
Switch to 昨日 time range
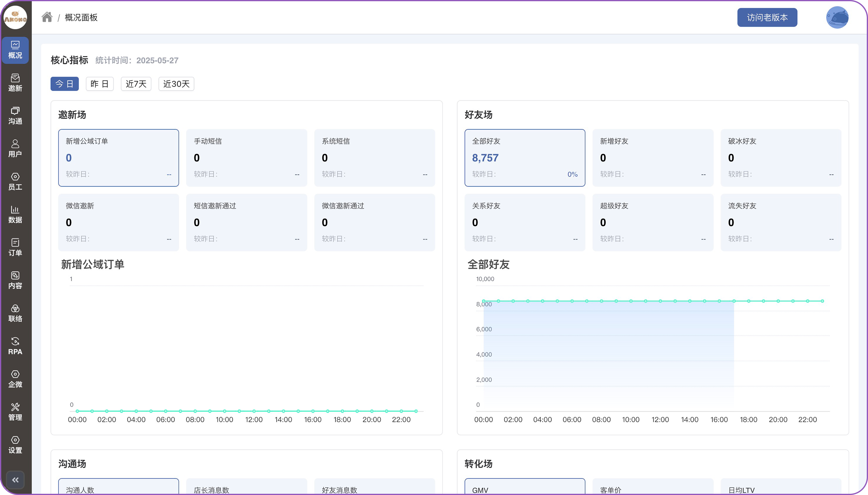99,84
